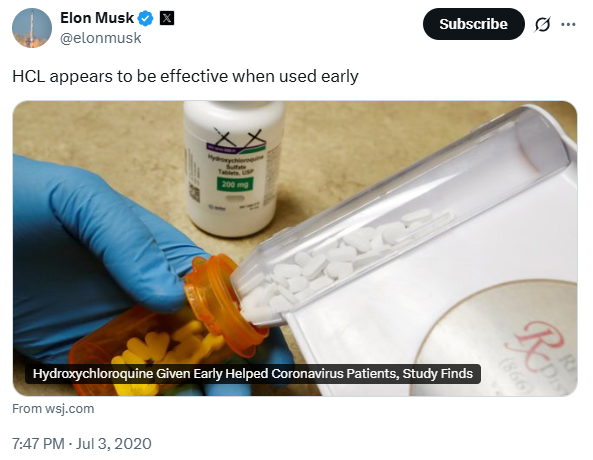Follow the From wsj.com source link
The height and width of the screenshot is (460, 593).
(x=53, y=409)
